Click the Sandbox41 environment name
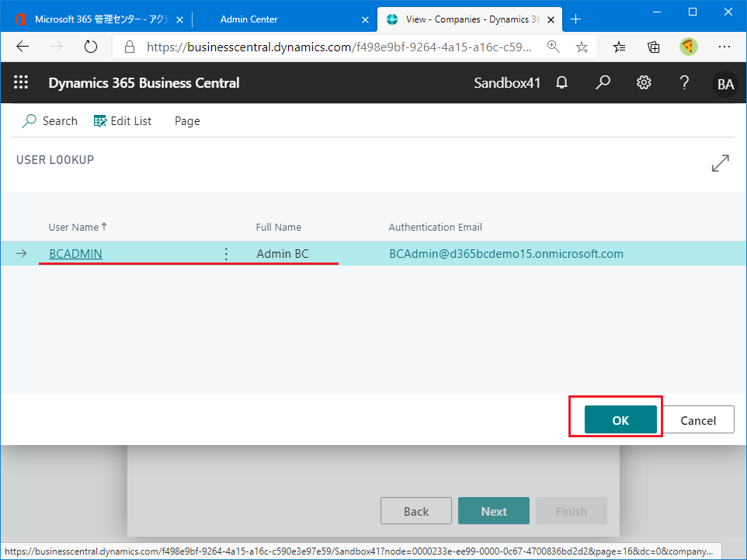This screenshot has height=560, width=747. [x=507, y=82]
